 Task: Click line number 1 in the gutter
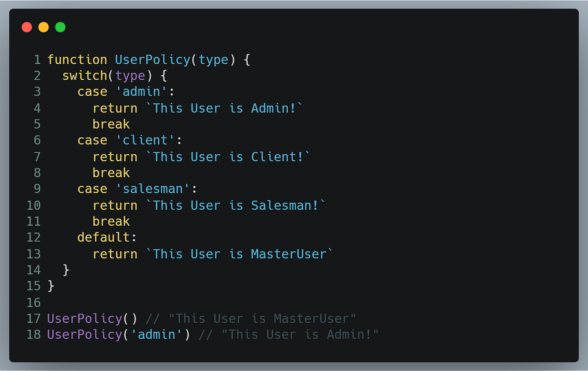37,60
